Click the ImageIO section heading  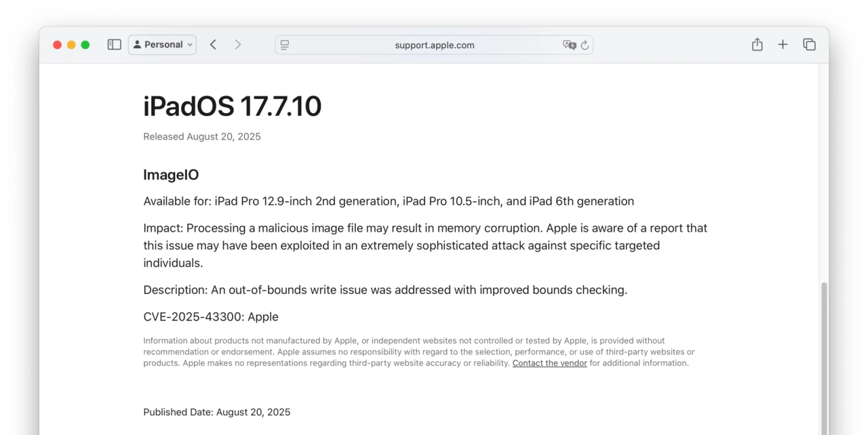coord(171,175)
